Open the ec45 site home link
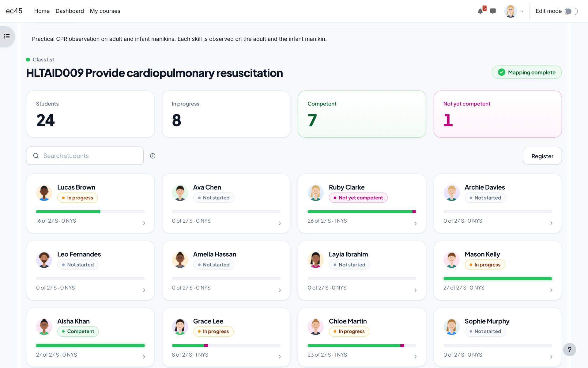 (14, 11)
